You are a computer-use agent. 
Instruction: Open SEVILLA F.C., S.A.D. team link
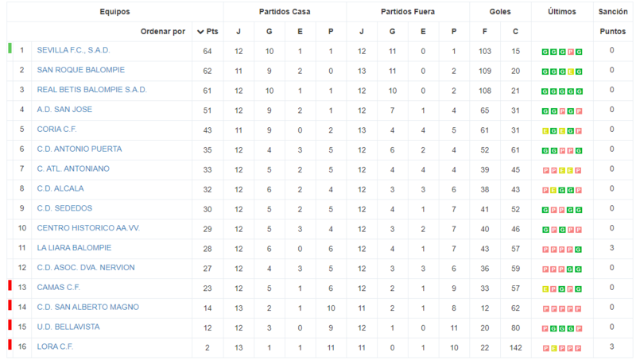tap(73, 50)
